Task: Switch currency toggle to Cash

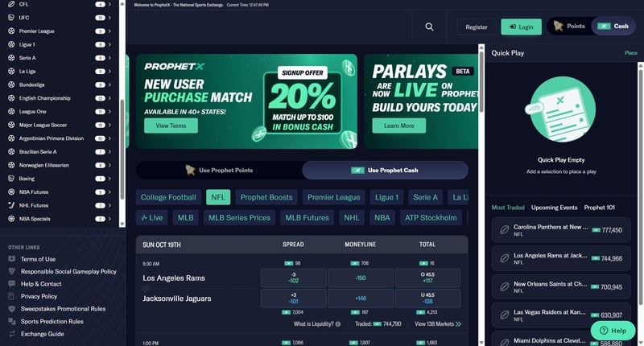Action: point(613,27)
